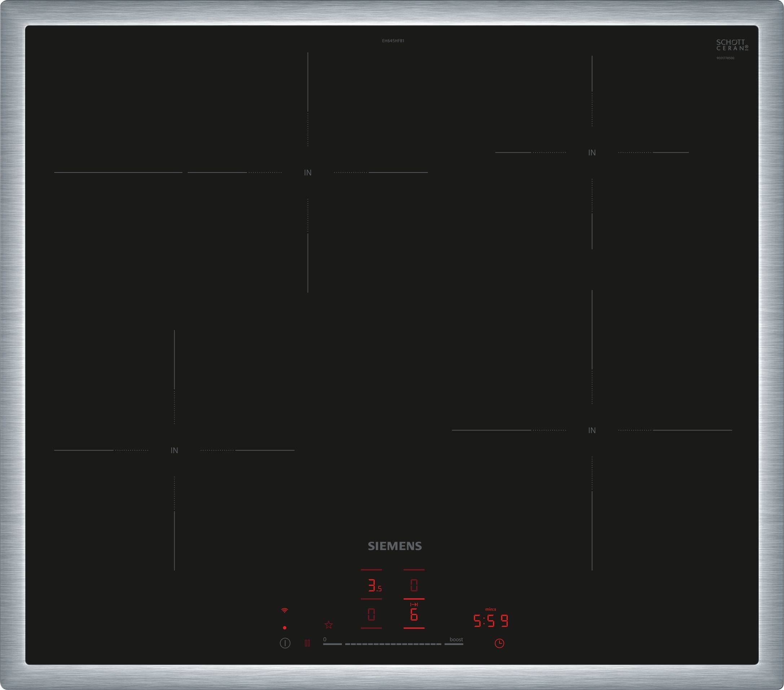Tap the red dot indicator below WiFi
784x690 pixels.
point(285,628)
